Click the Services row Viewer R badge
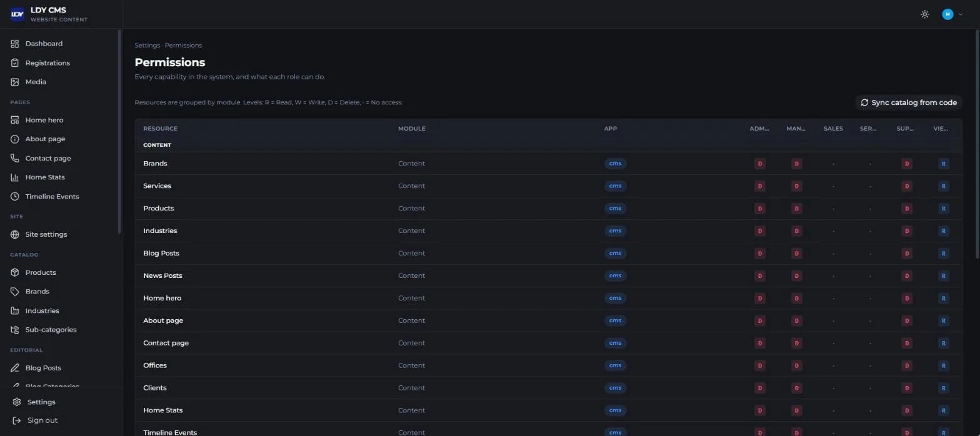Viewport: 980px width, 436px height. pyautogui.click(x=944, y=186)
